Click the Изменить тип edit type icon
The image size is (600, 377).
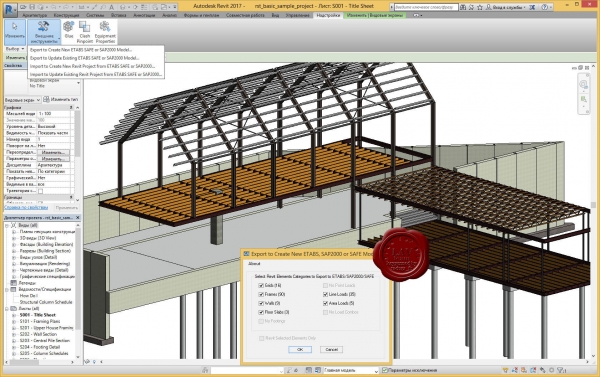point(46,100)
